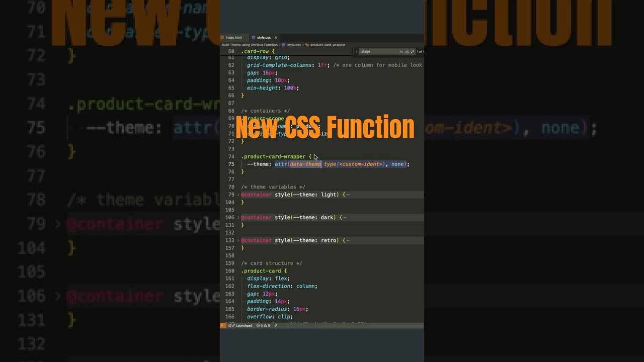This screenshot has height=362, width=644.
Task: Click the .product-card selector on line 160
Action: (x=261, y=271)
